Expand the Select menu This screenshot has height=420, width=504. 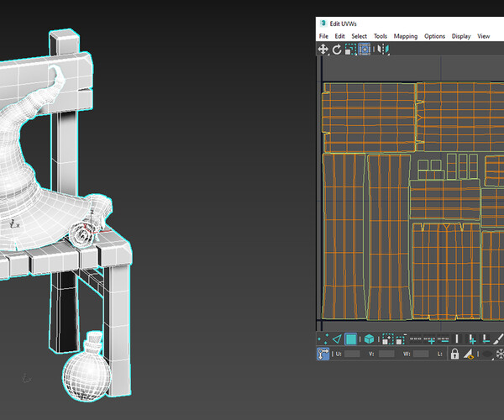[359, 36]
